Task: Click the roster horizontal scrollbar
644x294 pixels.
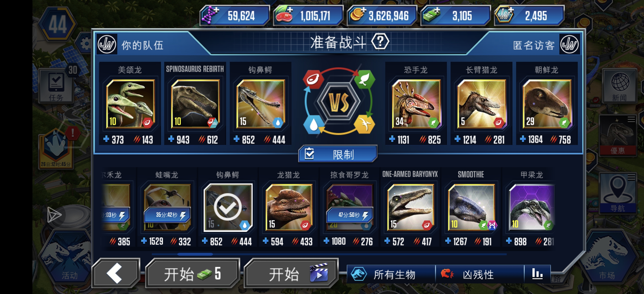Action: [329, 254]
